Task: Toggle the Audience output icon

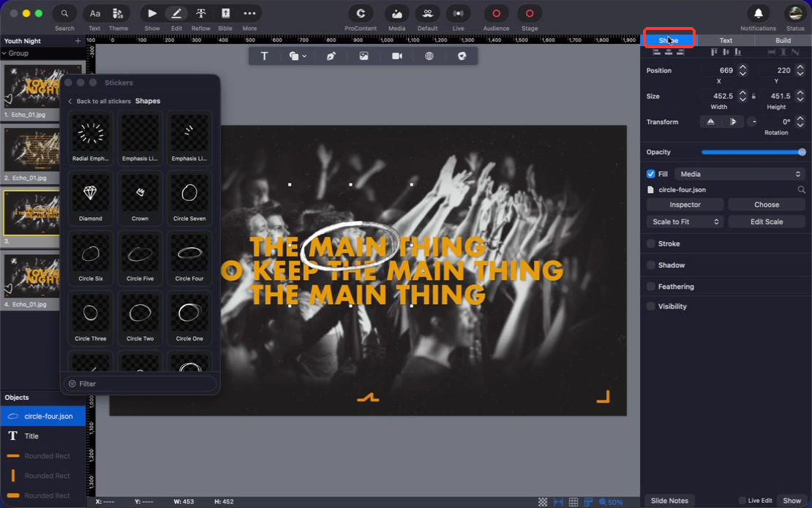Action: click(496, 13)
